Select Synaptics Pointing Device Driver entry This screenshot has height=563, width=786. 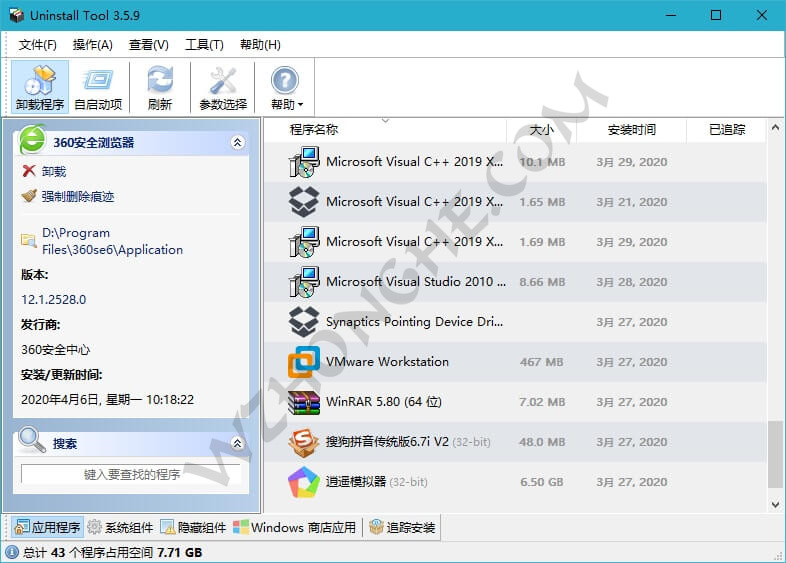[x=515, y=322]
